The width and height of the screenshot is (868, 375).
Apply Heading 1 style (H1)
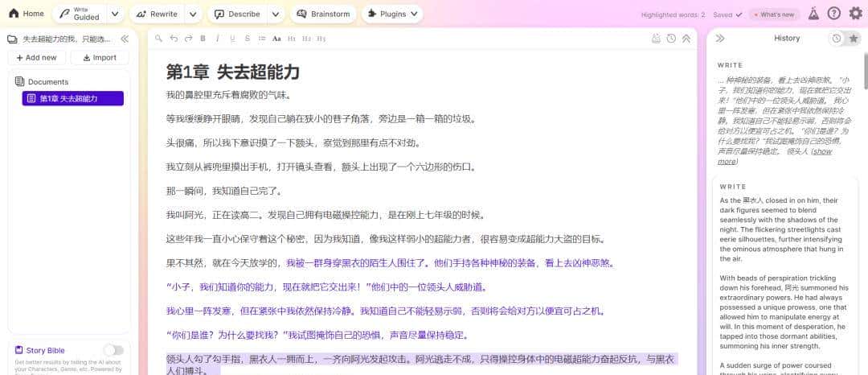coord(292,38)
